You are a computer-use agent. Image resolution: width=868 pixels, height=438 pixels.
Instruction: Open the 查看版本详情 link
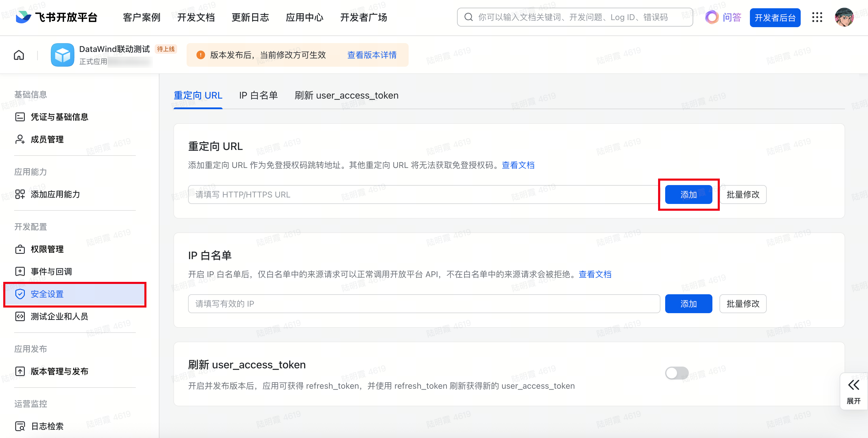coord(372,55)
